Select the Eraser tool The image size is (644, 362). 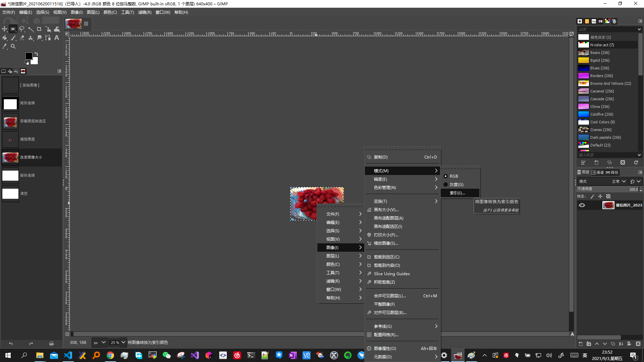tap(22, 38)
